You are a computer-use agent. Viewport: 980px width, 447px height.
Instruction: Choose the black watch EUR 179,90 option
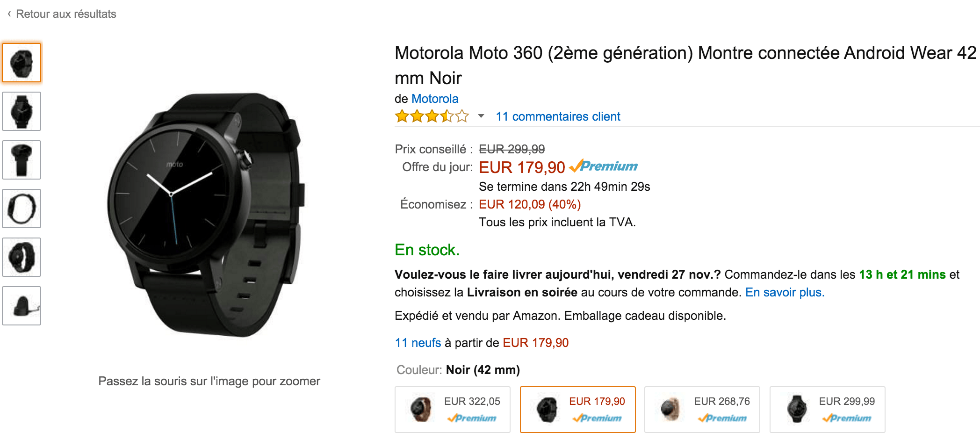578,410
